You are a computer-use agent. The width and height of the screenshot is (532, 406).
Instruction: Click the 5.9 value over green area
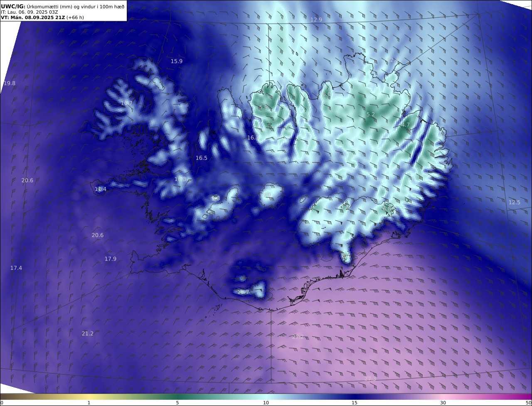(264, 107)
